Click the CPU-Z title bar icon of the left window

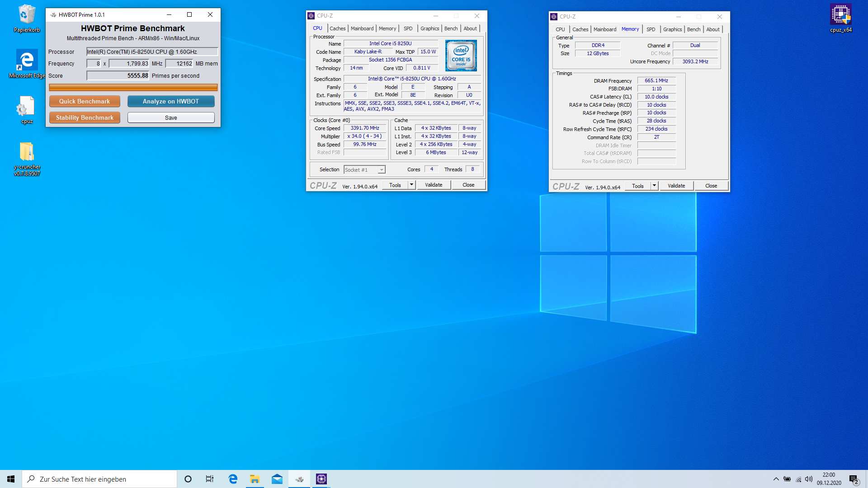[x=311, y=16]
